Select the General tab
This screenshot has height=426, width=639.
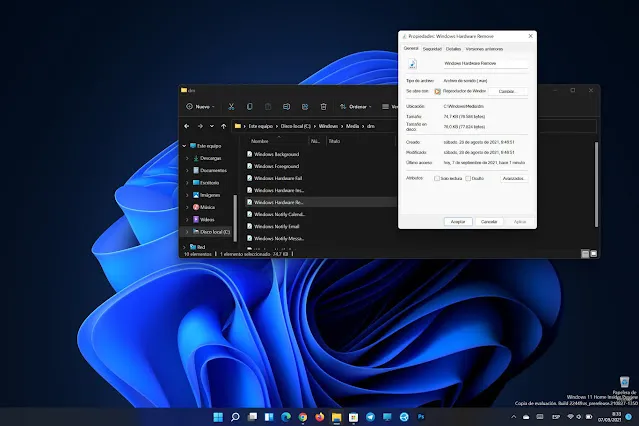[x=411, y=48]
